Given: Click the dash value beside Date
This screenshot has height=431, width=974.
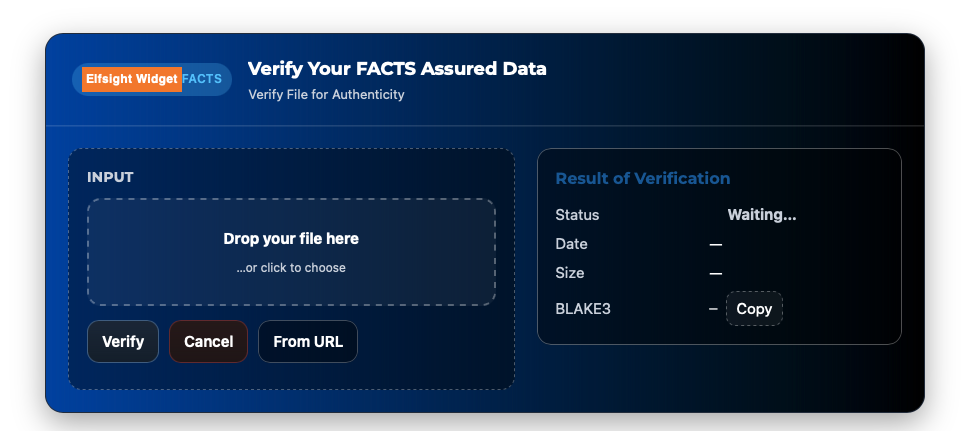Looking at the screenshot, I should (716, 244).
